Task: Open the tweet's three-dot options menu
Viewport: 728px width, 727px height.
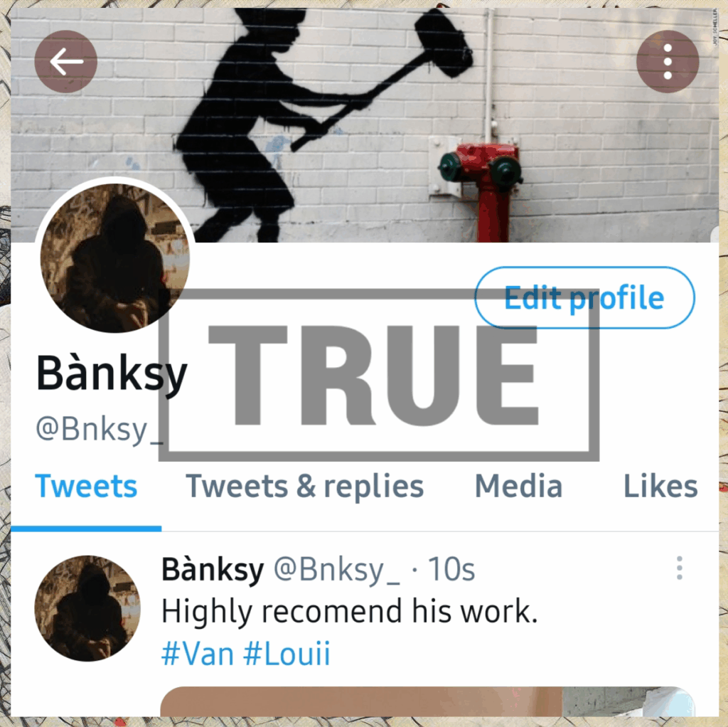Action: click(x=679, y=568)
